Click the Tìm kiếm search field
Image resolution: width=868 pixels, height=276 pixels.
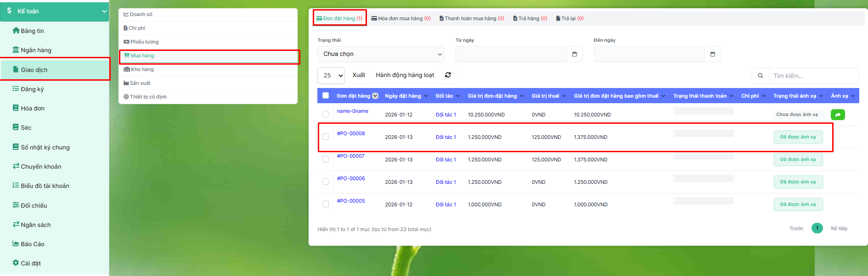tap(813, 76)
